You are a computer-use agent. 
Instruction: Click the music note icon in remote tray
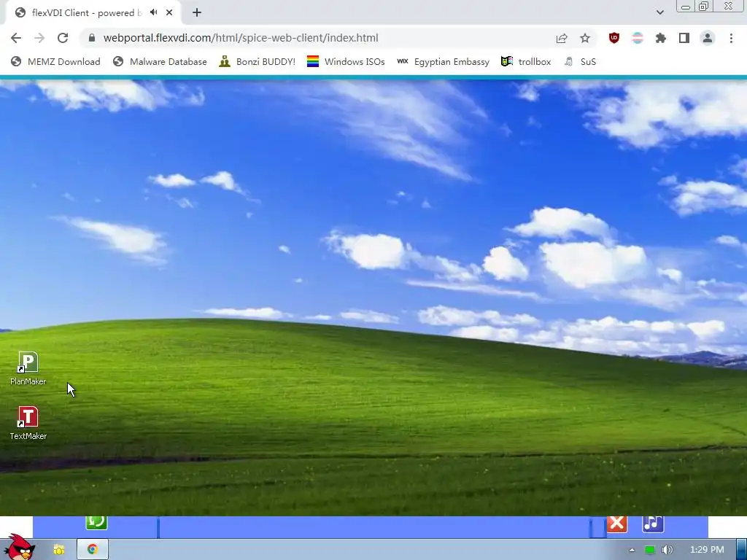653,524
